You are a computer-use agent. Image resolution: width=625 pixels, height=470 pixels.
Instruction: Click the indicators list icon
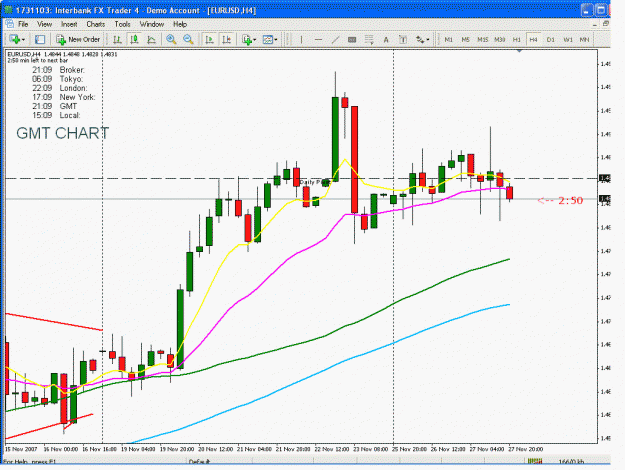tap(247, 39)
